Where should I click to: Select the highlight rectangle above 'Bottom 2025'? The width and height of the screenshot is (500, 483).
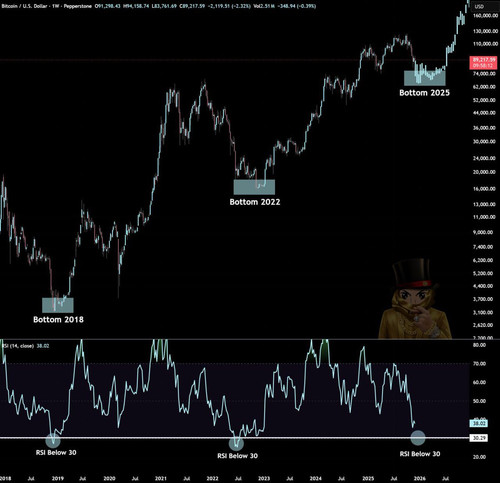coord(425,78)
